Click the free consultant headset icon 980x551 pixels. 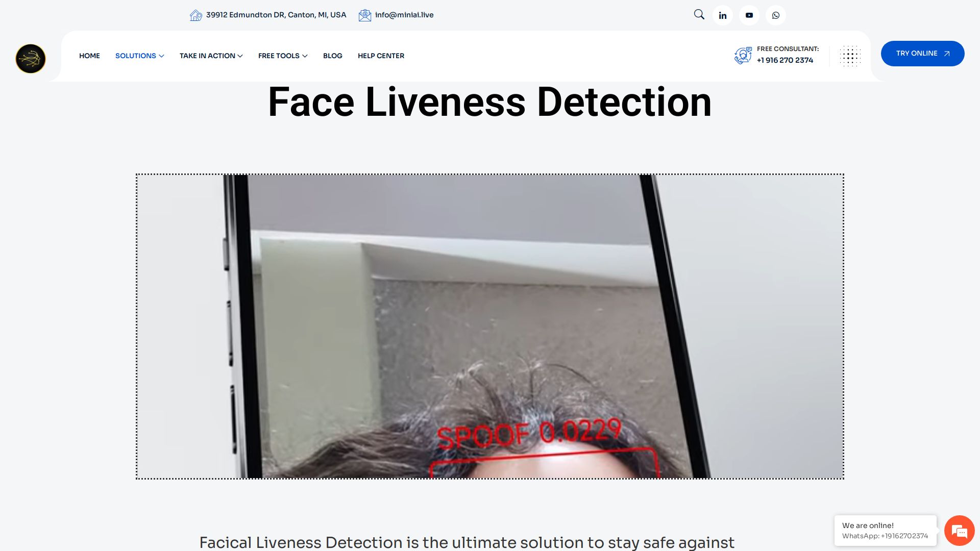point(743,55)
